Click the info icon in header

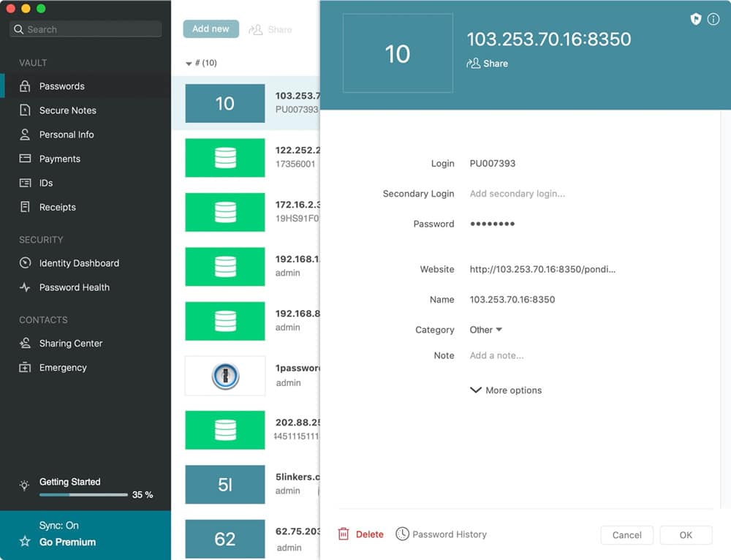pos(713,19)
